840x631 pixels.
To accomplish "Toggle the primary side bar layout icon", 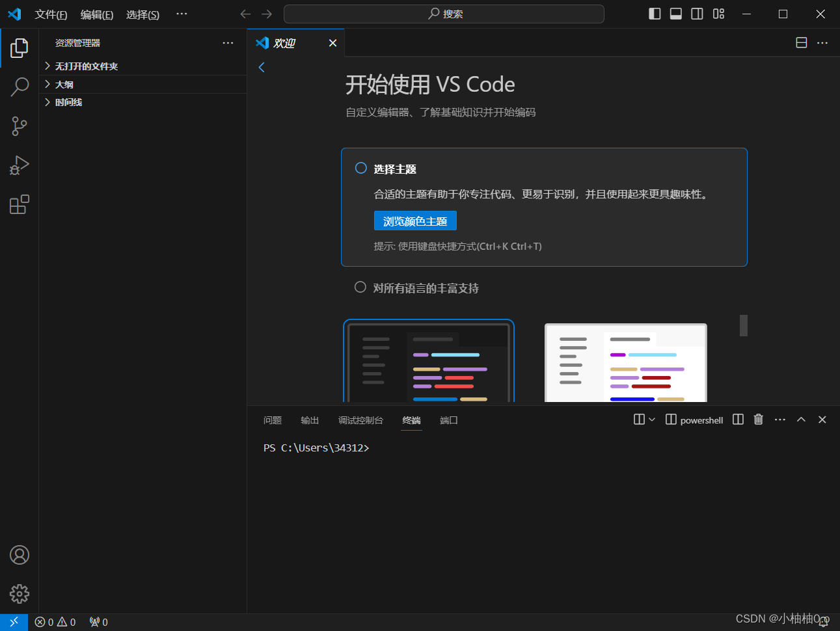I will (x=655, y=14).
